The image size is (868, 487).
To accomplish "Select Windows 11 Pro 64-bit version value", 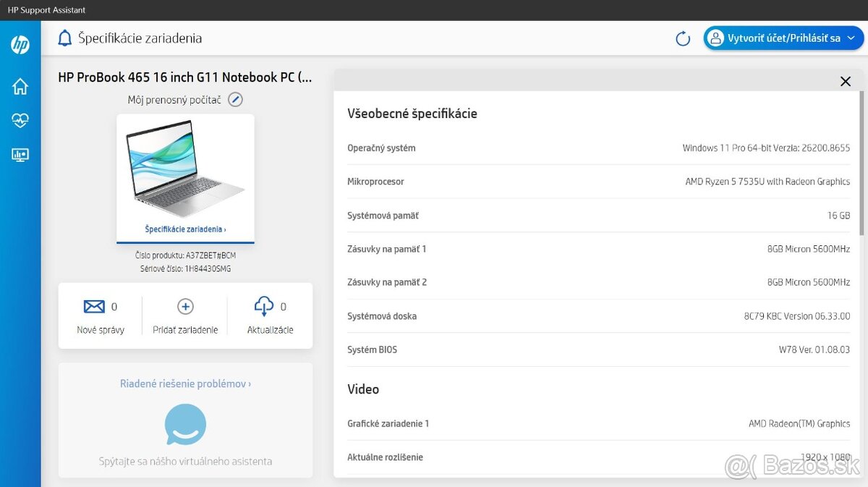I will click(766, 148).
